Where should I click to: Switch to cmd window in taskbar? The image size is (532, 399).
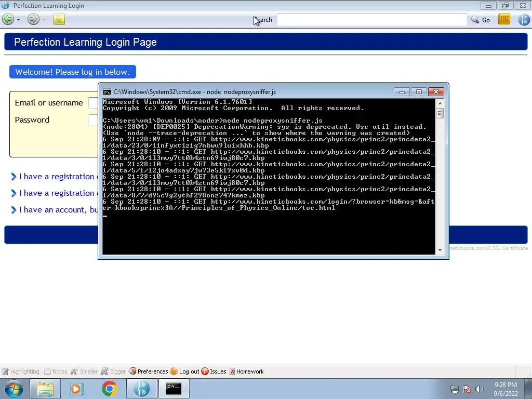coord(174,389)
